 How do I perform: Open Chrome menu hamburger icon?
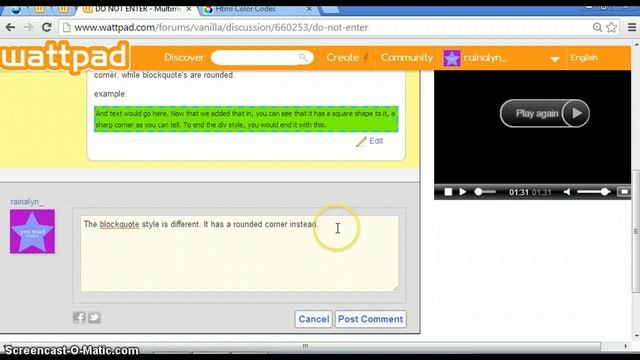632,27
